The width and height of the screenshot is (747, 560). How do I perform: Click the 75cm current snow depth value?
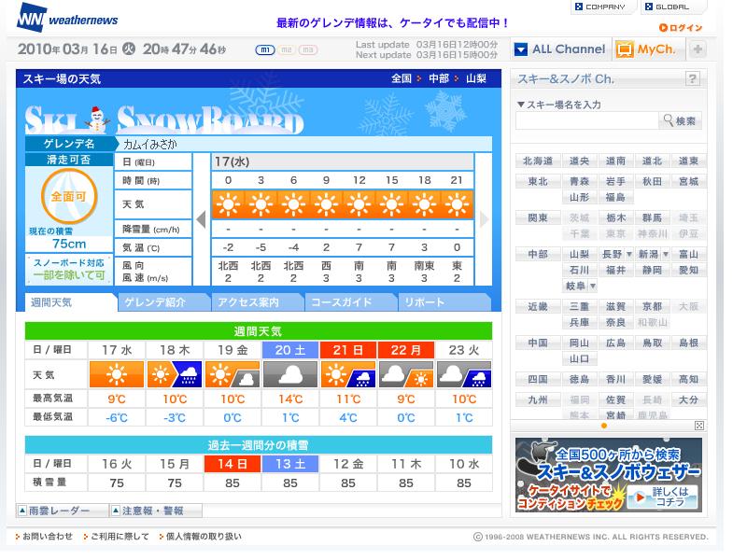69,244
